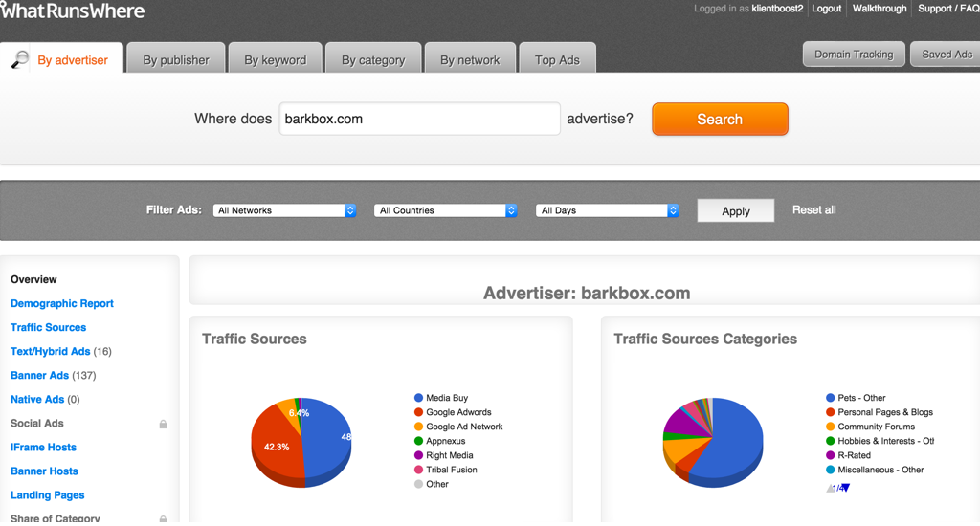Open Domain Tracking

(x=854, y=55)
